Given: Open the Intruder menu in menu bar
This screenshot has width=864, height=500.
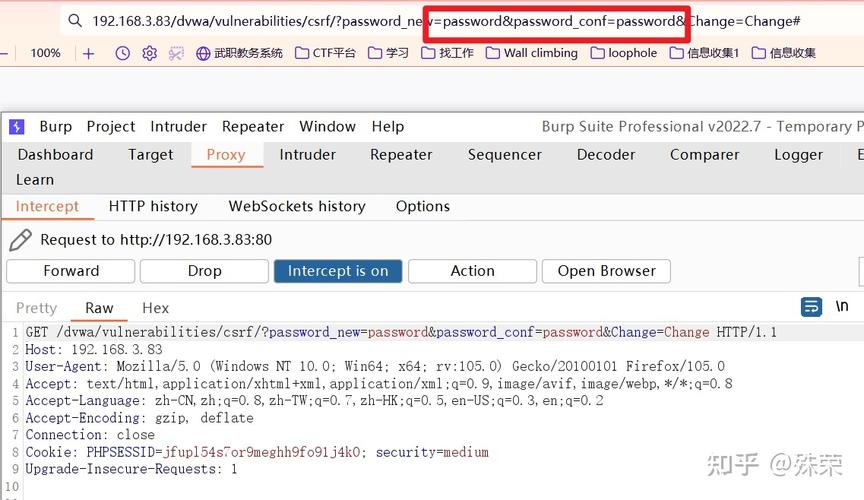Looking at the screenshot, I should pyautogui.click(x=179, y=127).
